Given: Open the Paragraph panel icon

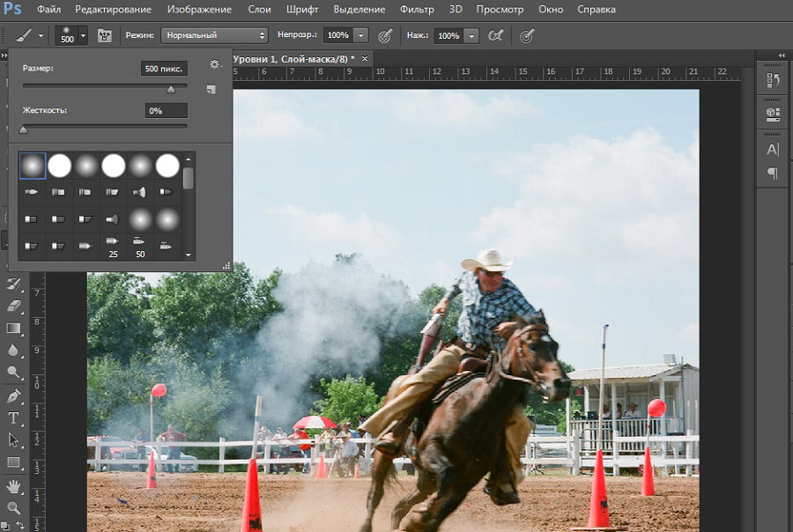Looking at the screenshot, I should coord(773,174).
